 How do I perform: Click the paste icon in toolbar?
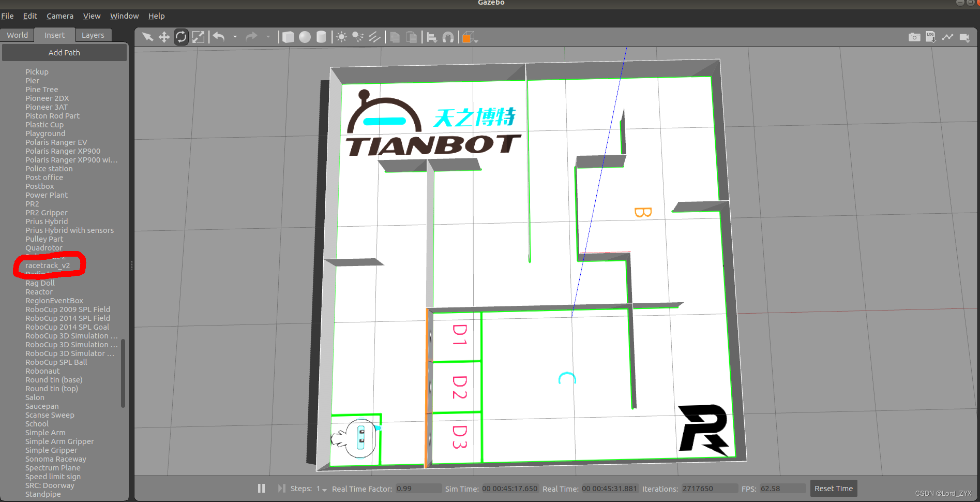(411, 37)
